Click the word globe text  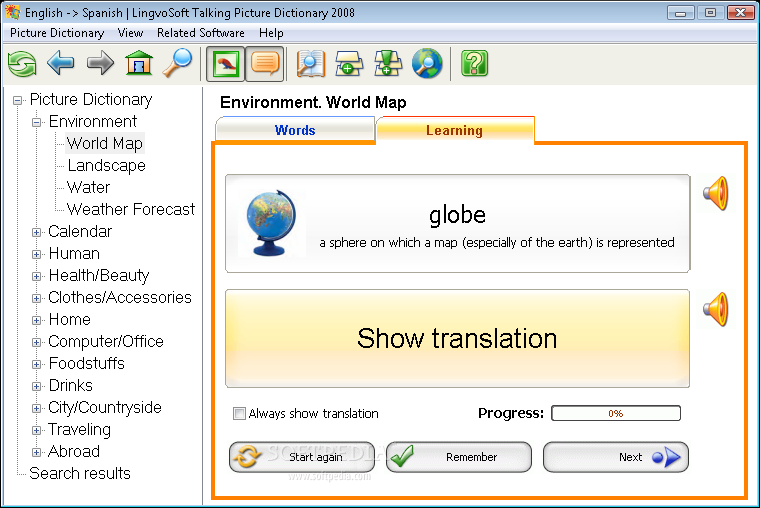coord(457,215)
